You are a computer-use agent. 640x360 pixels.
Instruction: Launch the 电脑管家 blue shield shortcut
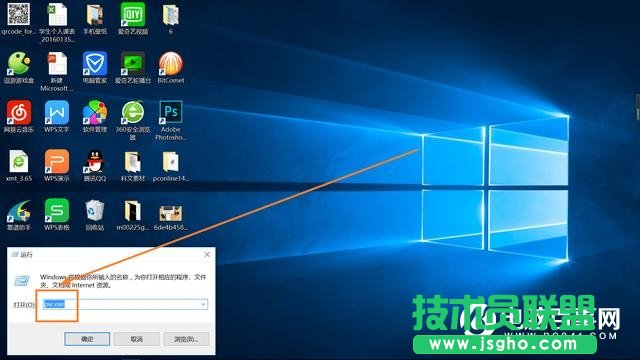(x=95, y=64)
